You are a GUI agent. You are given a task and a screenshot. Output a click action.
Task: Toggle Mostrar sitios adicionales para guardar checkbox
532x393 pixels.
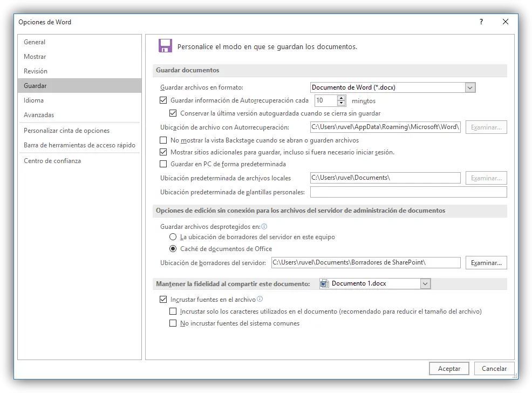click(x=163, y=152)
